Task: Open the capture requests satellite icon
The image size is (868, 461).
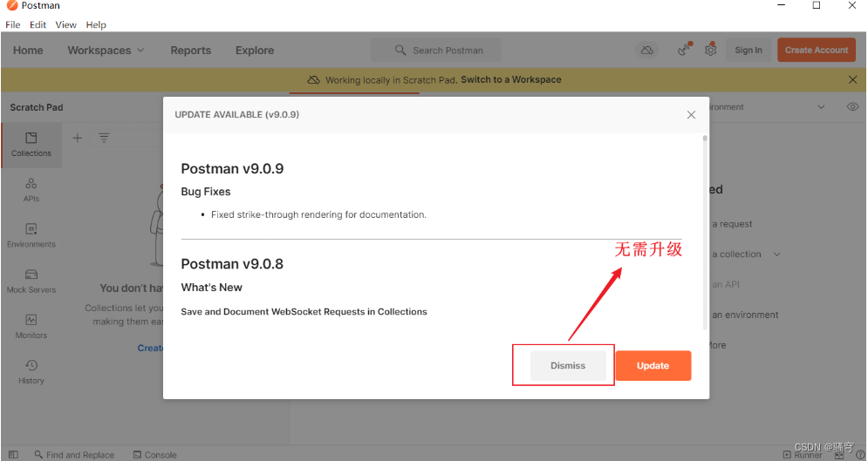Action: (x=685, y=50)
